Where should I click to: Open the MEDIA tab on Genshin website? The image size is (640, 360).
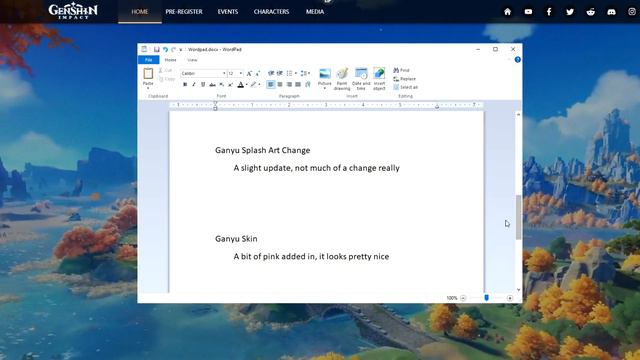315,11
